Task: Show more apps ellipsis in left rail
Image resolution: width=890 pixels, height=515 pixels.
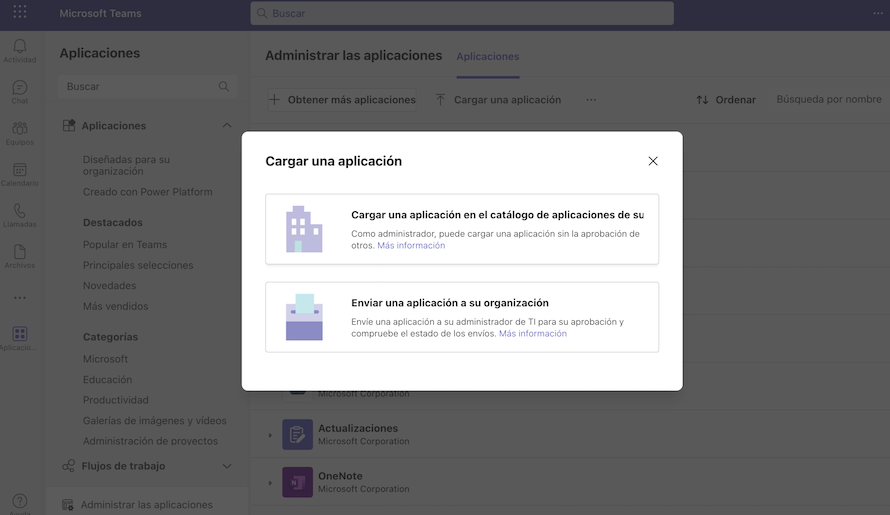Action: click(20, 298)
